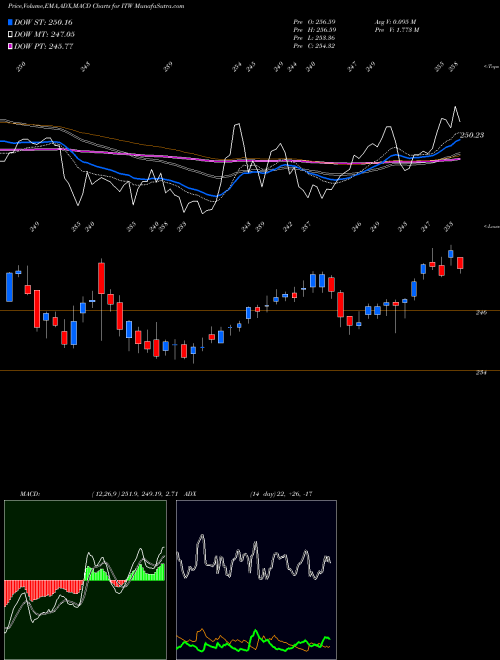This screenshot has width=500, height=660.
Task: Click the 'Pre H: 256.59' value
Action: point(314,30)
